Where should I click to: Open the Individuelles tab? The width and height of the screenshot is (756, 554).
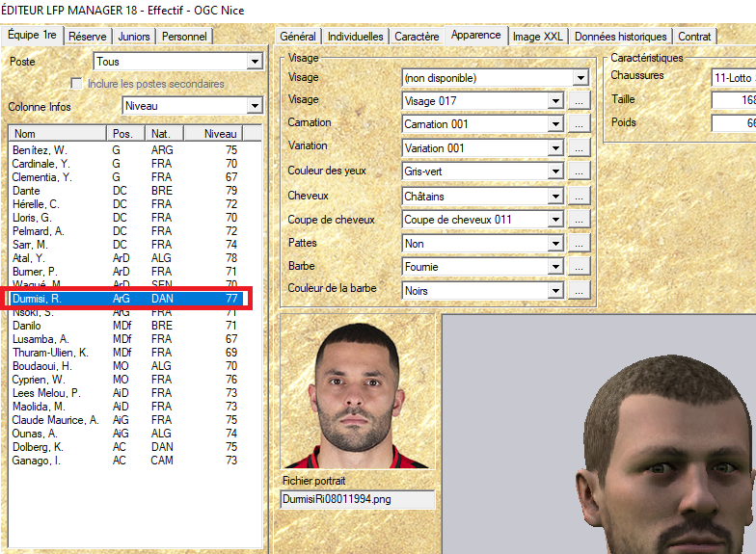click(355, 37)
